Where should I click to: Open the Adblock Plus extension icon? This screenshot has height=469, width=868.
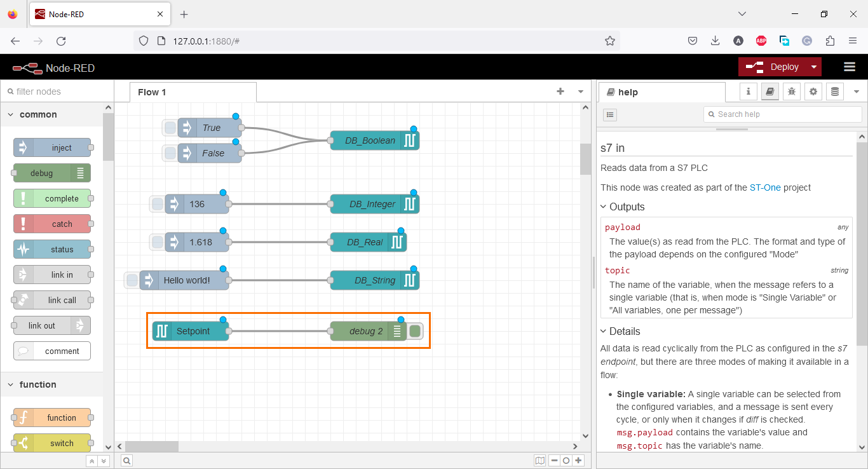click(761, 41)
